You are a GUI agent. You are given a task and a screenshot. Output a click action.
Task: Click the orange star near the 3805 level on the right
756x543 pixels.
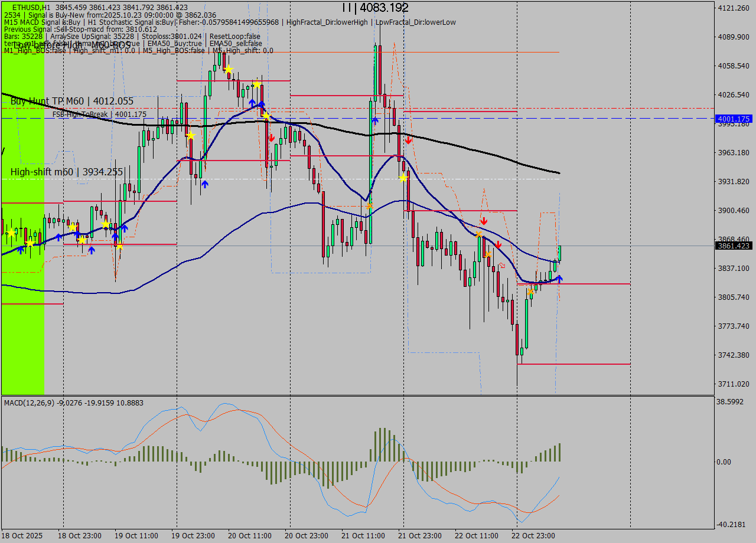click(x=532, y=291)
